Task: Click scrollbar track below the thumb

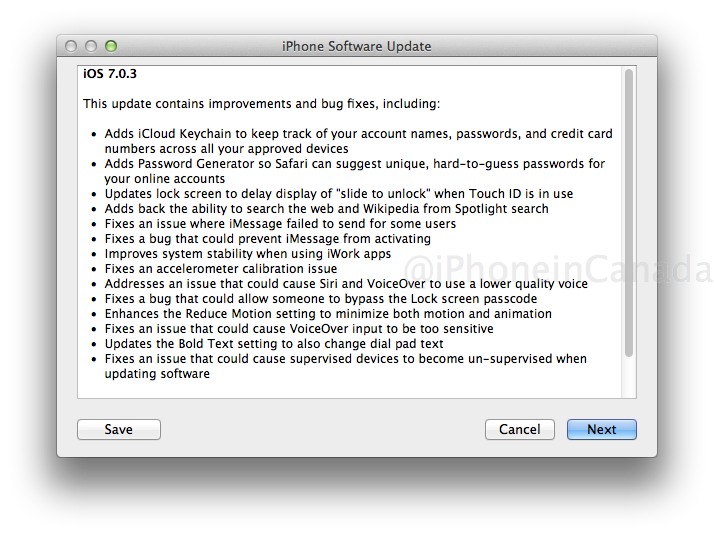Action: 629,378
